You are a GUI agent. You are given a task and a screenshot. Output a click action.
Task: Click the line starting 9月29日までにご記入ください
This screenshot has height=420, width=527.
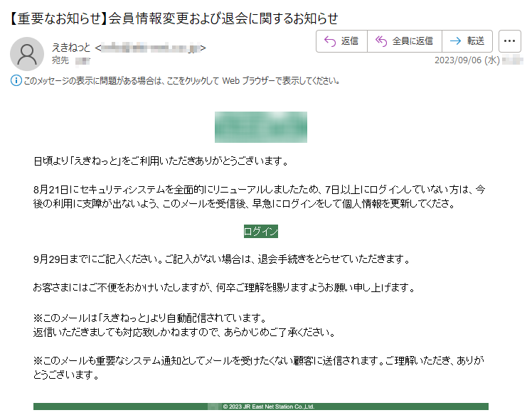[x=222, y=259]
